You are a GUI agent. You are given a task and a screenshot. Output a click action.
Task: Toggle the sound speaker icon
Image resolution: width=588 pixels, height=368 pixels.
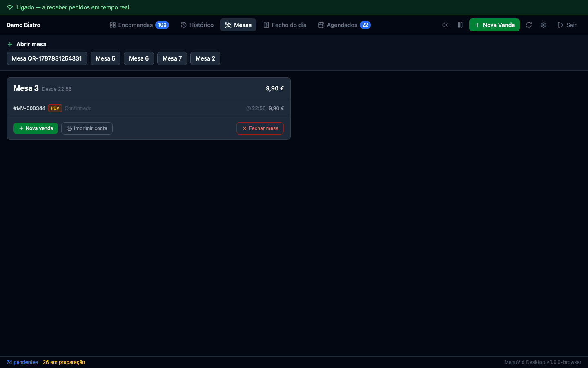click(445, 25)
